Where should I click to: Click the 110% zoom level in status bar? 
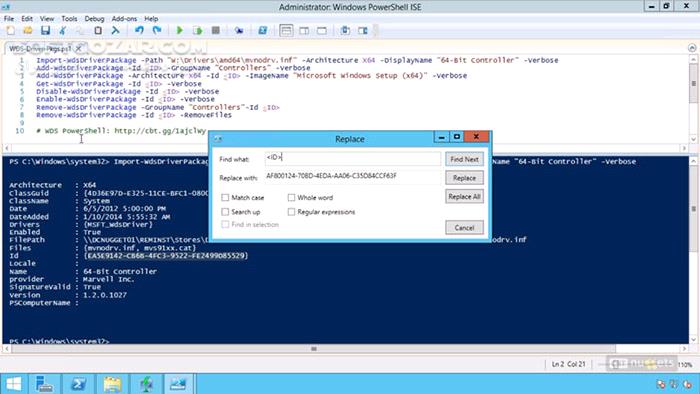coord(685,365)
